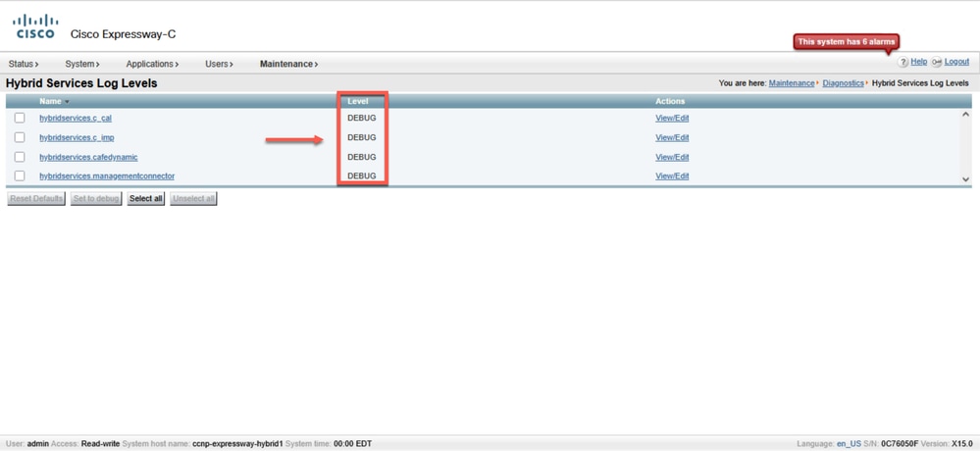Click the Logout link
This screenshot has height=451, width=980.
956,62
